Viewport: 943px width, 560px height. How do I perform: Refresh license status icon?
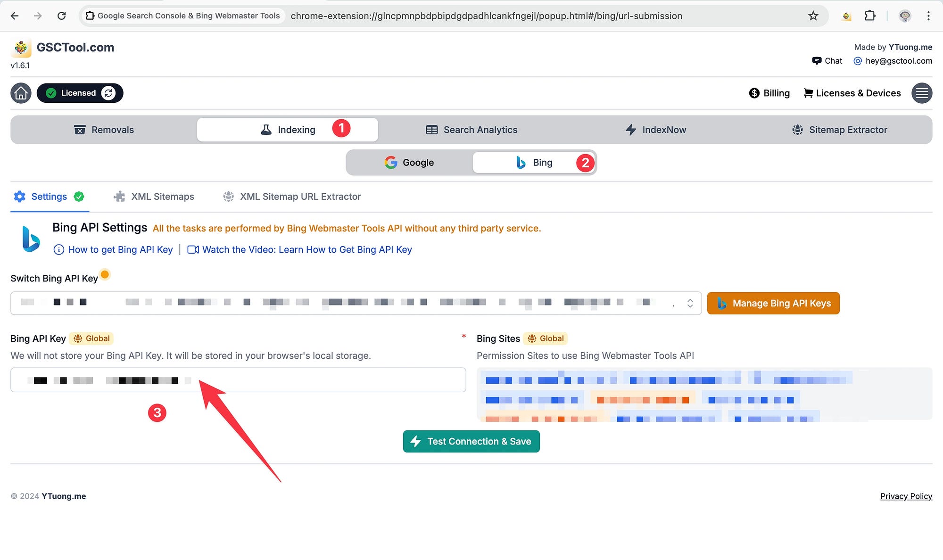(108, 93)
